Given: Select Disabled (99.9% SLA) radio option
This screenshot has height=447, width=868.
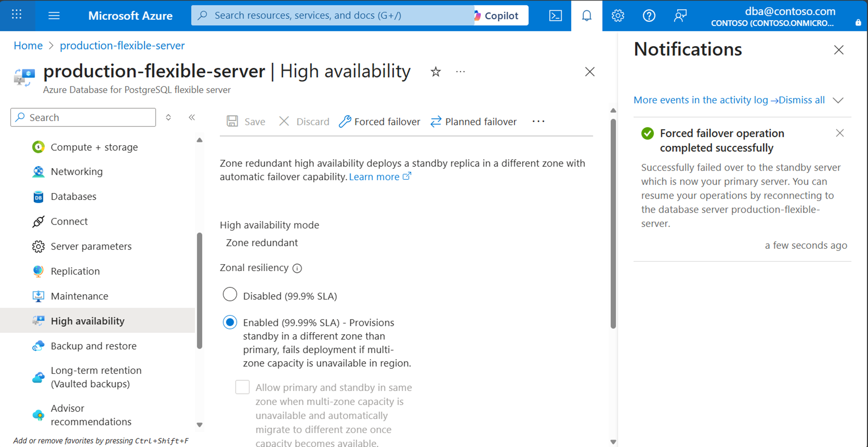Looking at the screenshot, I should click(x=230, y=295).
